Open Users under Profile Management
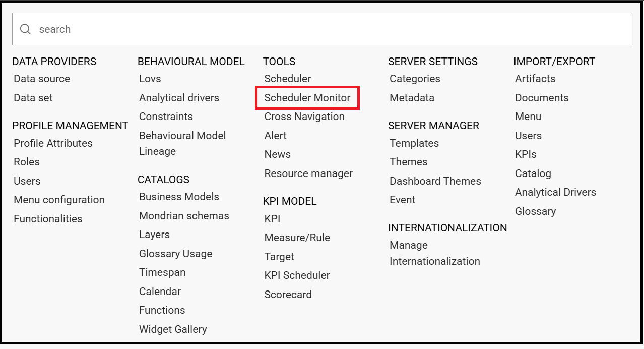This screenshot has height=349, width=644. (27, 181)
